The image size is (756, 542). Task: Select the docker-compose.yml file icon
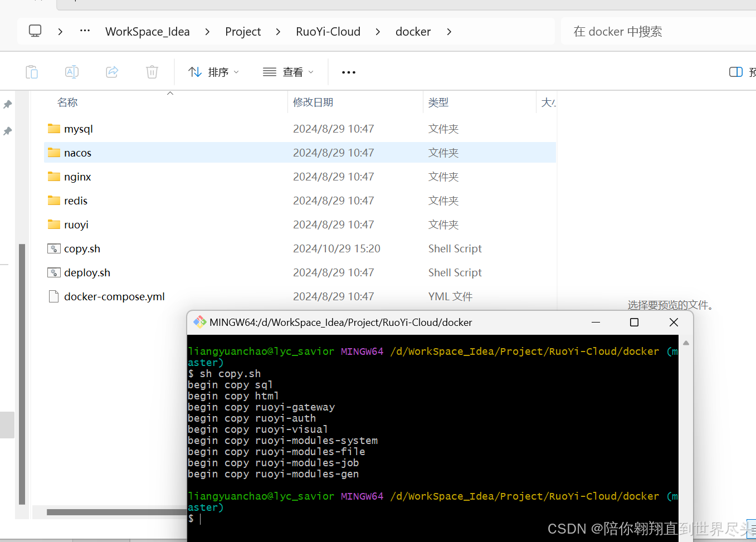pyautogui.click(x=54, y=296)
